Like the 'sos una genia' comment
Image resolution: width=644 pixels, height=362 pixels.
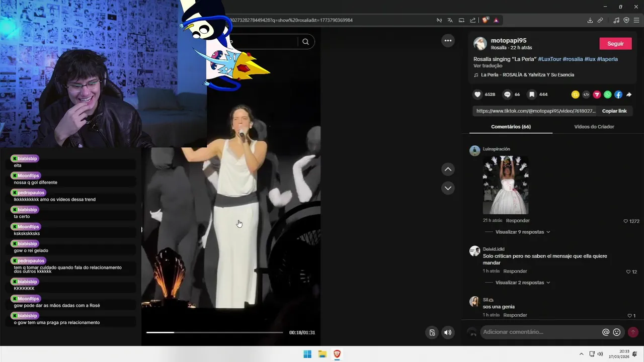pos(629,316)
